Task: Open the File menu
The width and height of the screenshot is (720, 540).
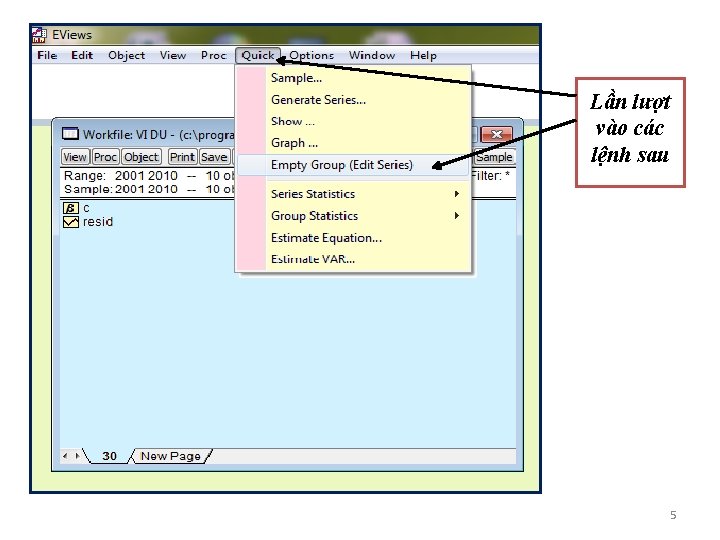Action: pyautogui.click(x=47, y=56)
